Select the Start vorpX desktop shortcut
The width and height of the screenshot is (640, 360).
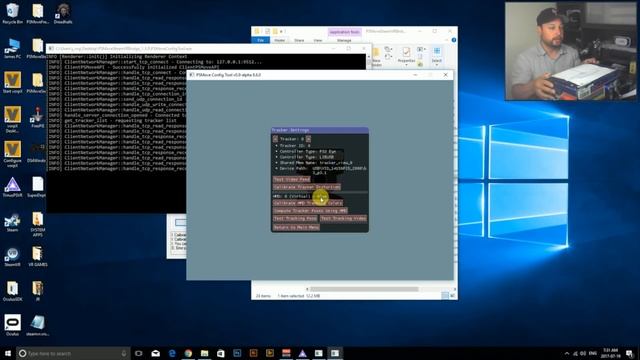point(12,82)
